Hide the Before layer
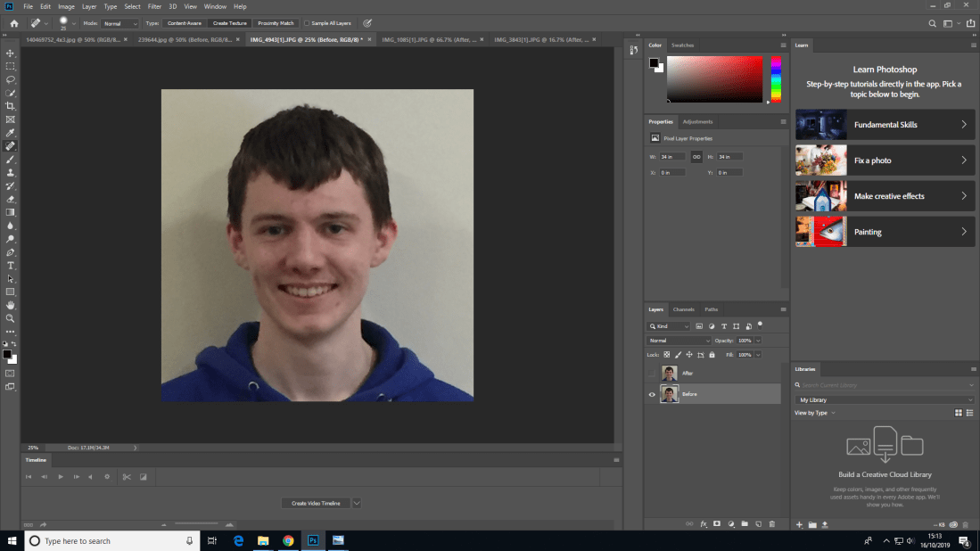This screenshot has width=980, height=551. click(652, 393)
